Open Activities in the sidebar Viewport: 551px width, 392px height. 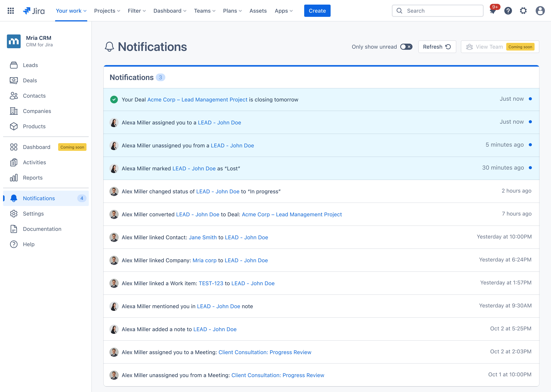coord(46,162)
